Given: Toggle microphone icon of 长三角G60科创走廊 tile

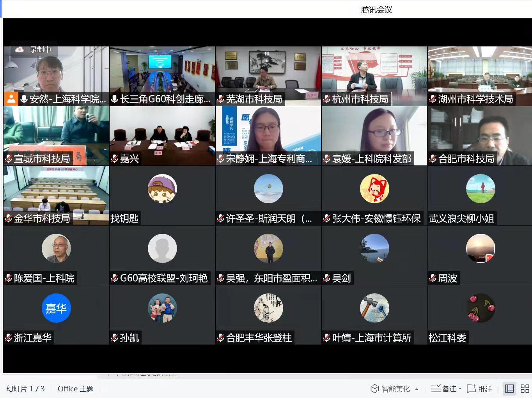Looking at the screenshot, I should click(x=115, y=99).
